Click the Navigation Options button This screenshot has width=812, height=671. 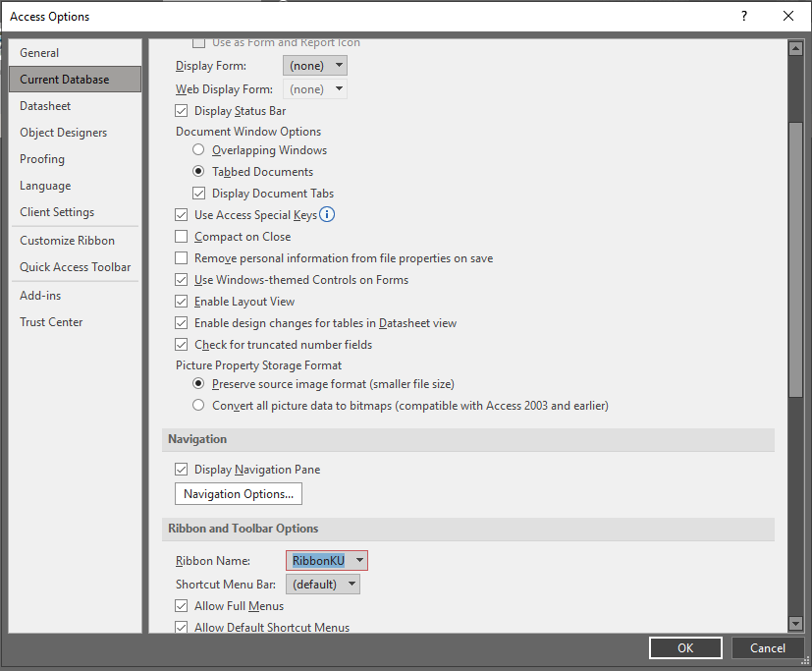click(x=239, y=494)
